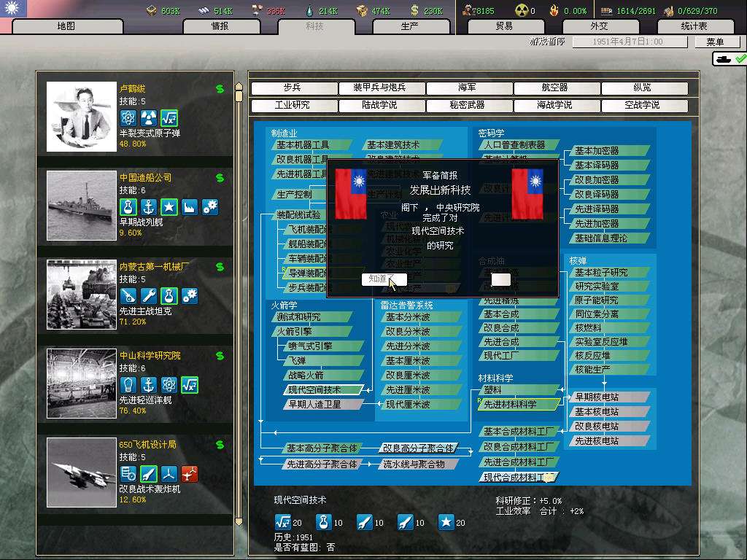Click 中山科学研究院's lightbulb skill icon
747x560 pixels.
128,385
